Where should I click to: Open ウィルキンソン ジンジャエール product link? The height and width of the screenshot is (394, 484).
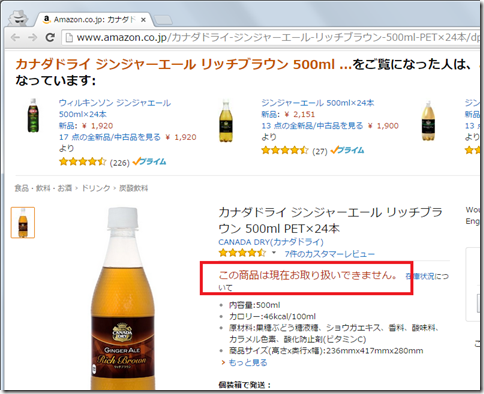click(x=115, y=108)
